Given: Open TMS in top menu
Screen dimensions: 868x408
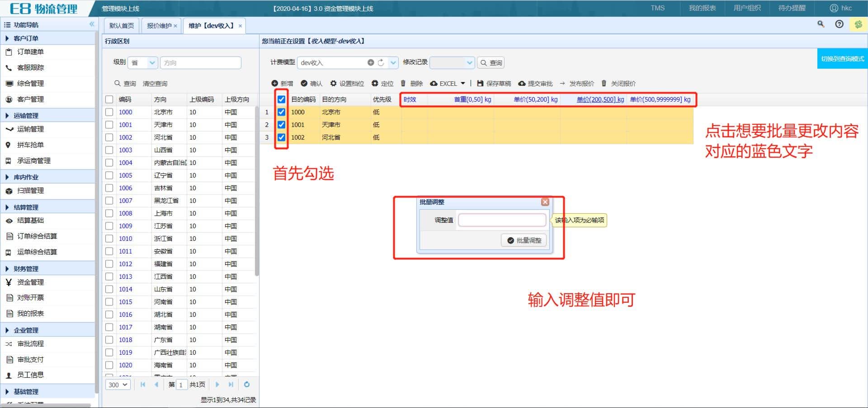Looking at the screenshot, I should 657,8.
